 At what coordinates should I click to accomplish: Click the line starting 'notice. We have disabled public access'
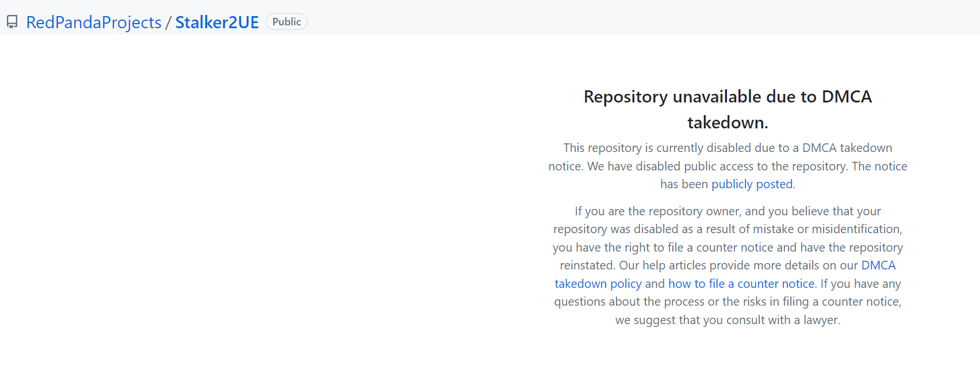[728, 166]
